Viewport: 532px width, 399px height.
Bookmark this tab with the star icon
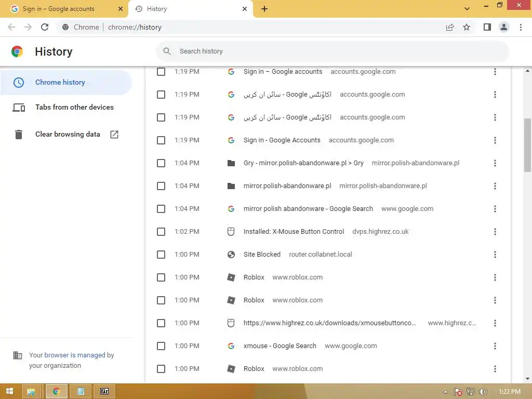pos(467,27)
